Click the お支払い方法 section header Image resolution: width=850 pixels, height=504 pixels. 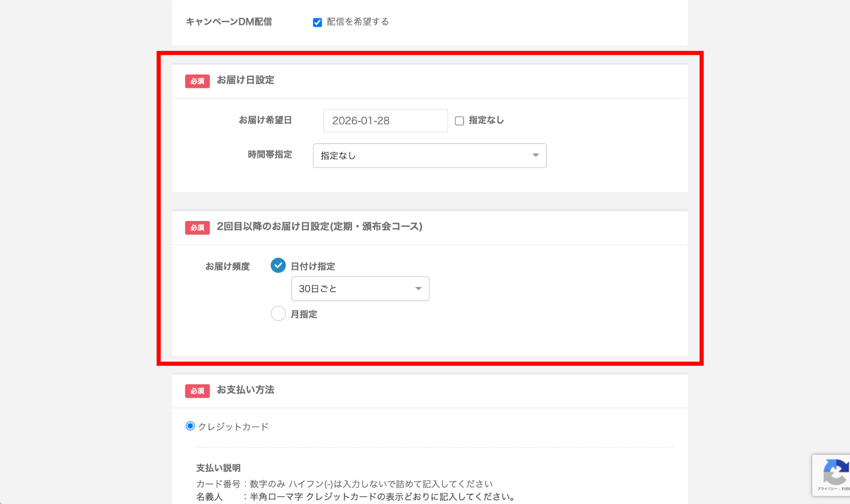[x=246, y=390]
